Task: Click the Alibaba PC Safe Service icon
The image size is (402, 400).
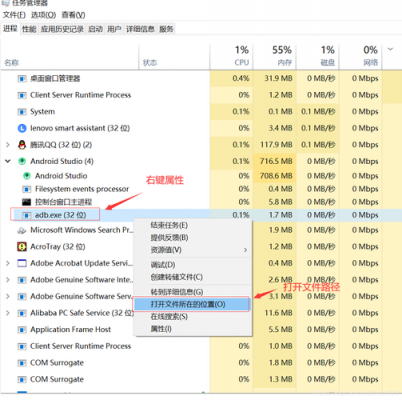Action: [22, 313]
